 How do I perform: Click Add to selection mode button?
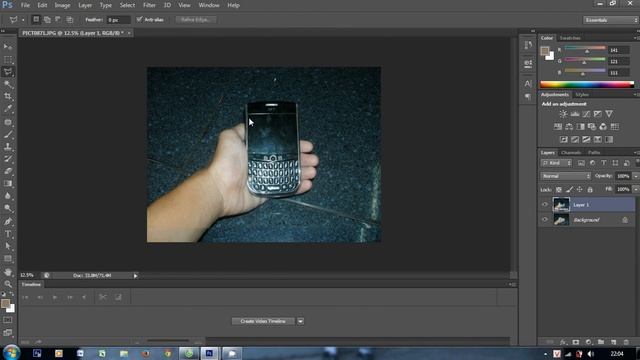[x=47, y=20]
